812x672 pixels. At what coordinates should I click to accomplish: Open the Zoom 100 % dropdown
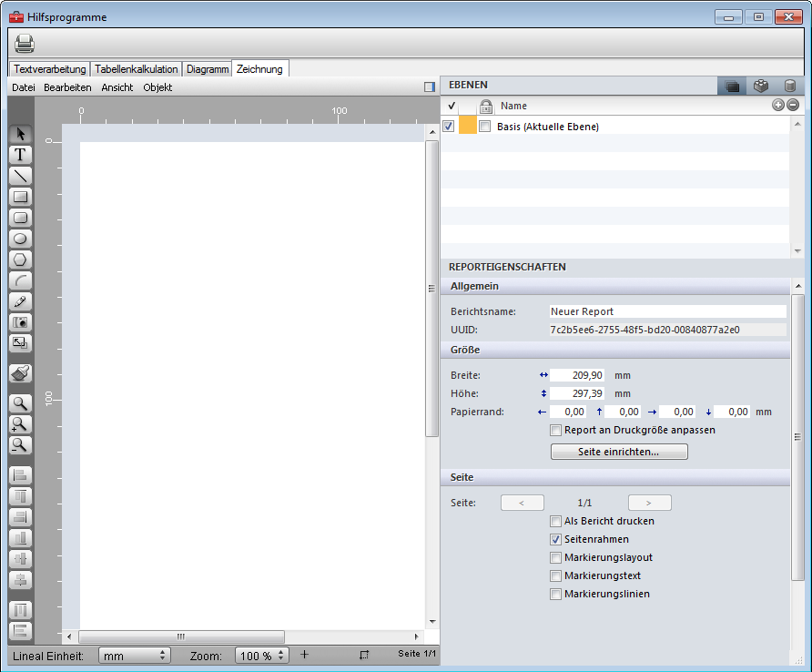point(262,656)
